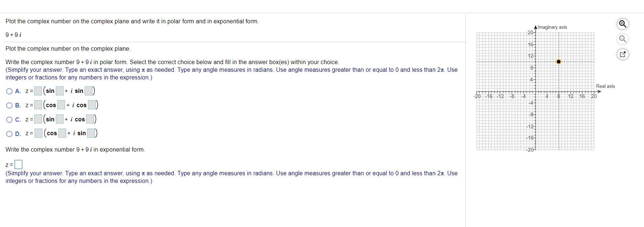The image size is (644, 227).
Task: Click the plotted point on the complex plane
Action: [x=558, y=62]
